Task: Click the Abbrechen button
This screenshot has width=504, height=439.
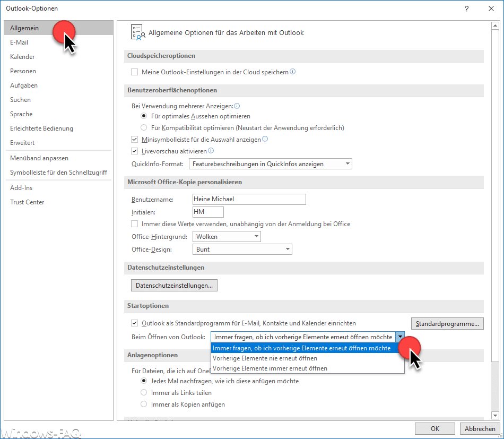Action: click(x=480, y=429)
